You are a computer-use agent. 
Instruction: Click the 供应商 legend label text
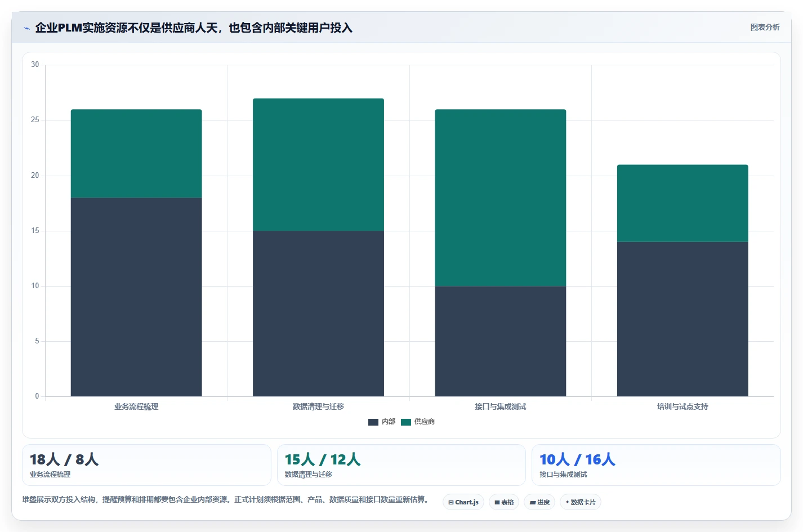pos(425,422)
